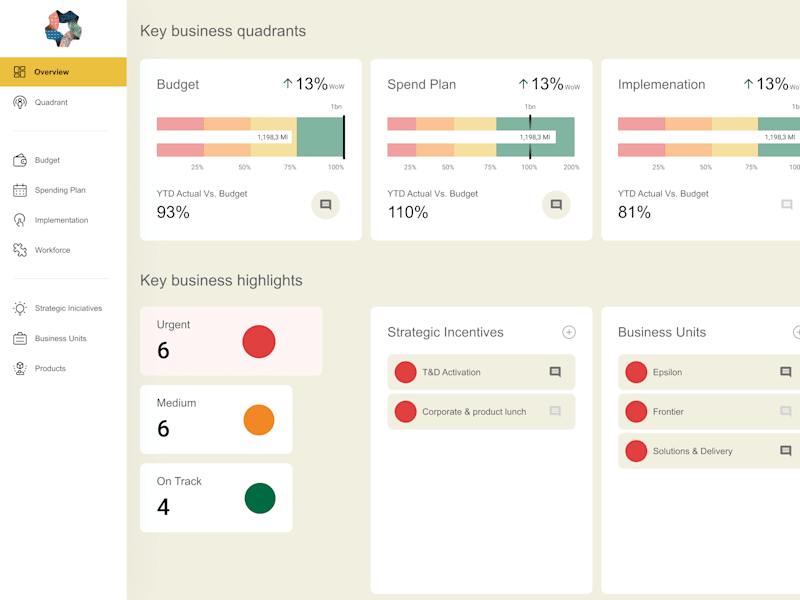Click the Business Units briefcase icon

point(19,338)
